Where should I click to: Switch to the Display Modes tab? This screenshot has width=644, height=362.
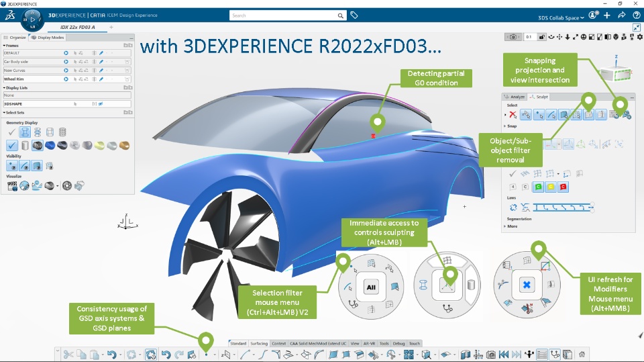(x=48, y=38)
